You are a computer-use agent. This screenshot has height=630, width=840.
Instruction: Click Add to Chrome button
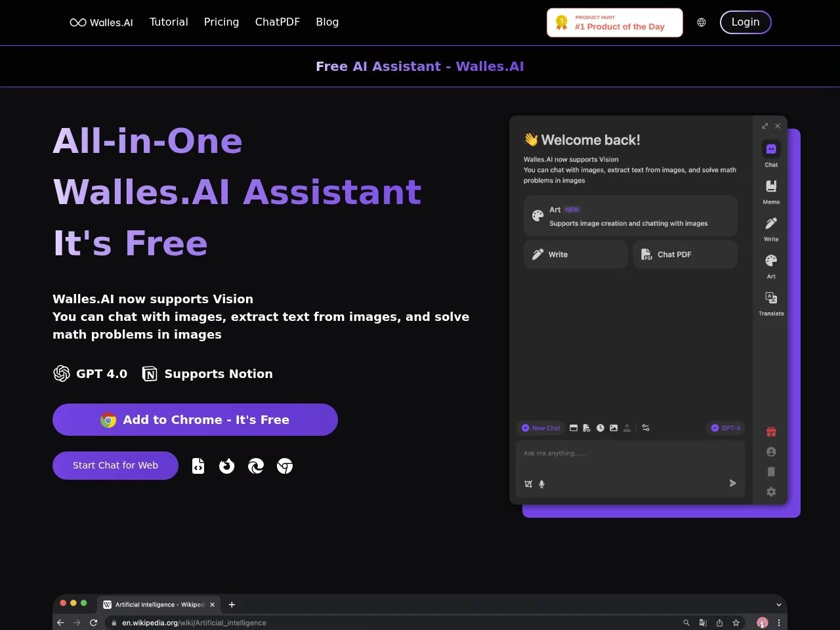pos(195,420)
